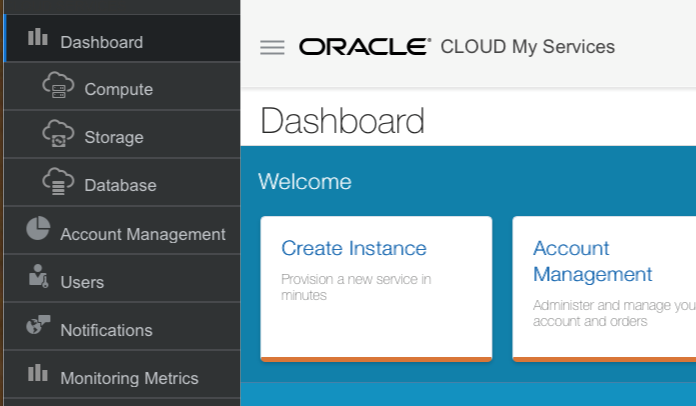Click the Create Instance link
This screenshot has height=406, width=696.
tap(354, 248)
